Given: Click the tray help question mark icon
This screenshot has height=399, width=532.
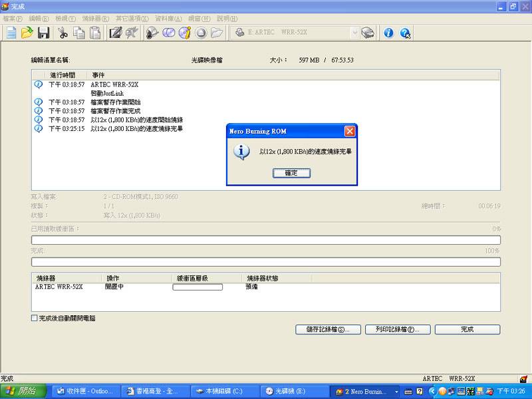Looking at the screenshot, I should point(420,392).
